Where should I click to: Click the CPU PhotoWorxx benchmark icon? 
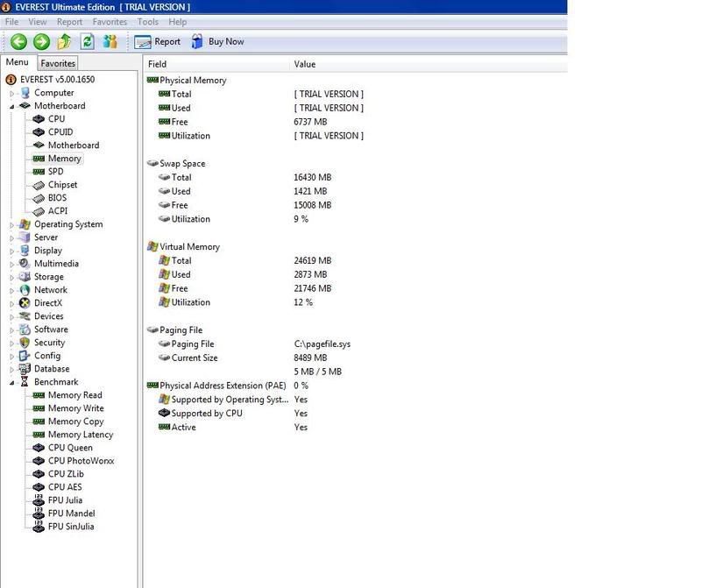click(x=39, y=461)
